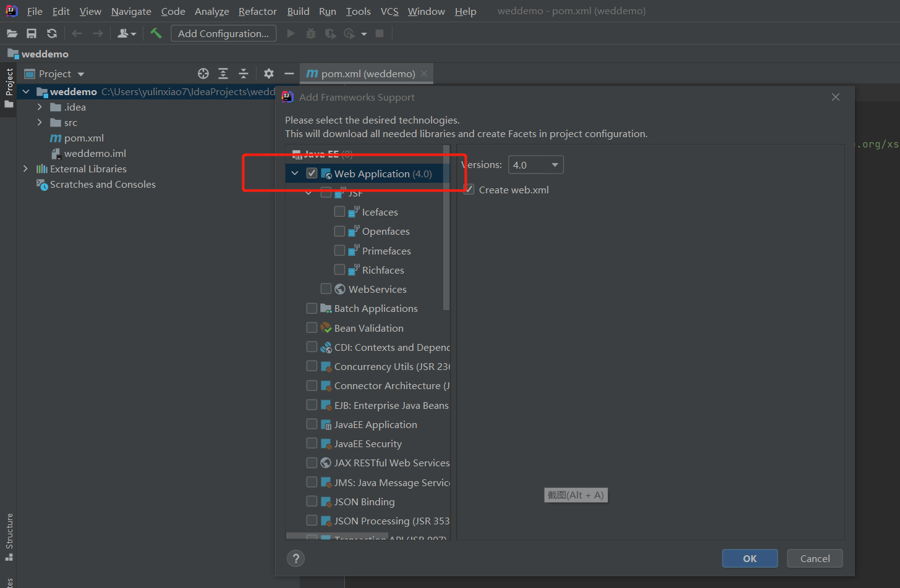The height and width of the screenshot is (588, 900).
Task: Click the frameworks list vertical scrollbar
Action: 446,227
